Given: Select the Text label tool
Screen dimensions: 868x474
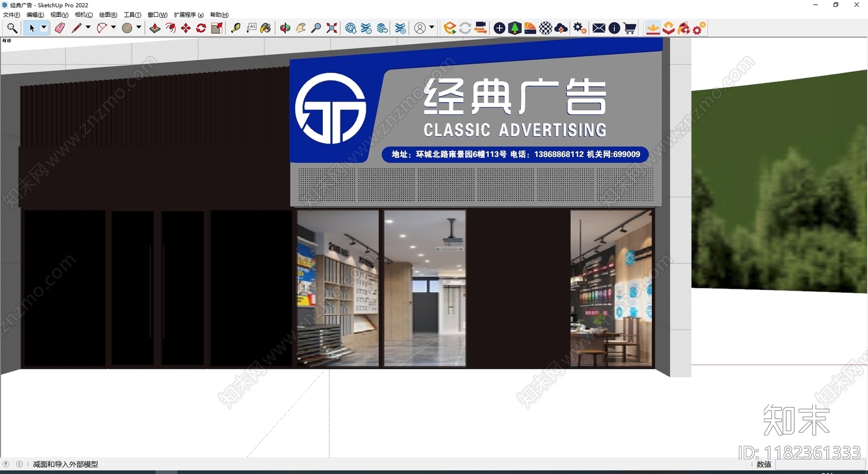Looking at the screenshot, I should pos(251,28).
